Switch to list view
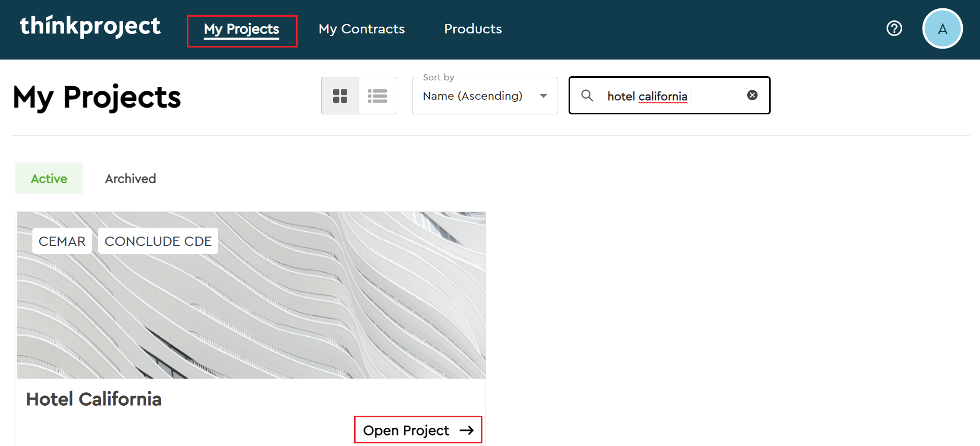The height and width of the screenshot is (446, 980). [x=377, y=96]
